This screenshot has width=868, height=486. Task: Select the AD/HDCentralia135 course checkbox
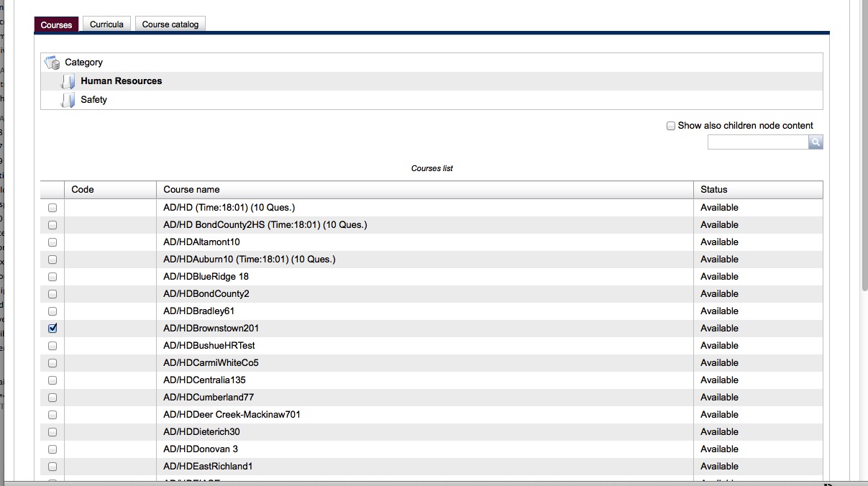point(52,380)
